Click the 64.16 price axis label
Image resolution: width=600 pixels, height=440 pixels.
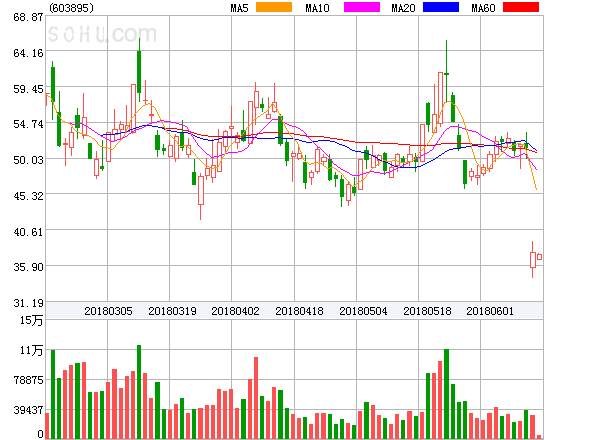[28, 53]
